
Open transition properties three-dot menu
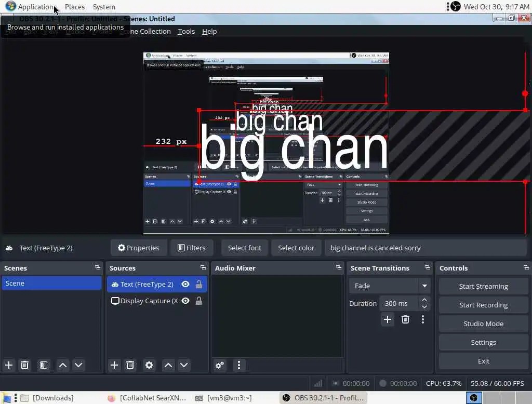click(x=423, y=319)
